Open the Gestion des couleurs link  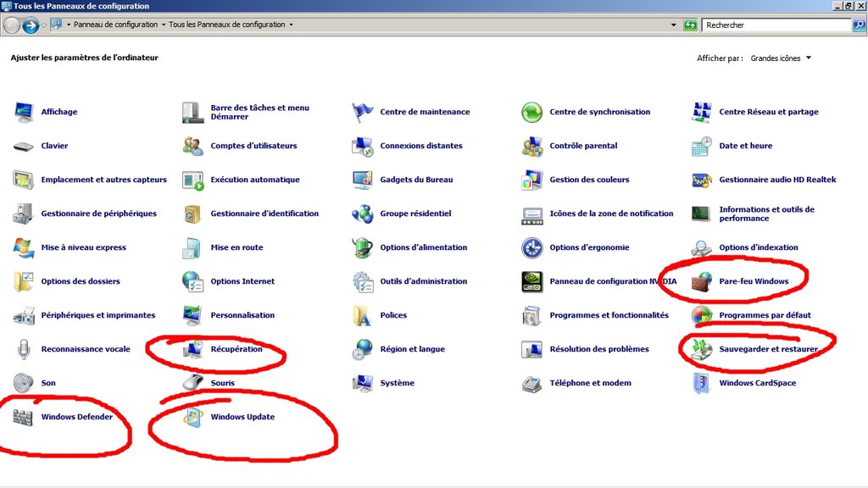click(x=589, y=180)
